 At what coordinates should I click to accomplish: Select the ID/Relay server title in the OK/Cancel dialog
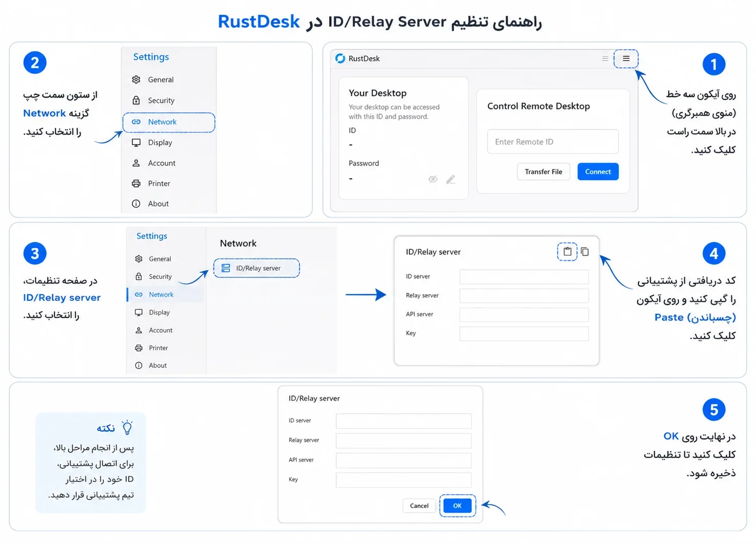point(314,399)
